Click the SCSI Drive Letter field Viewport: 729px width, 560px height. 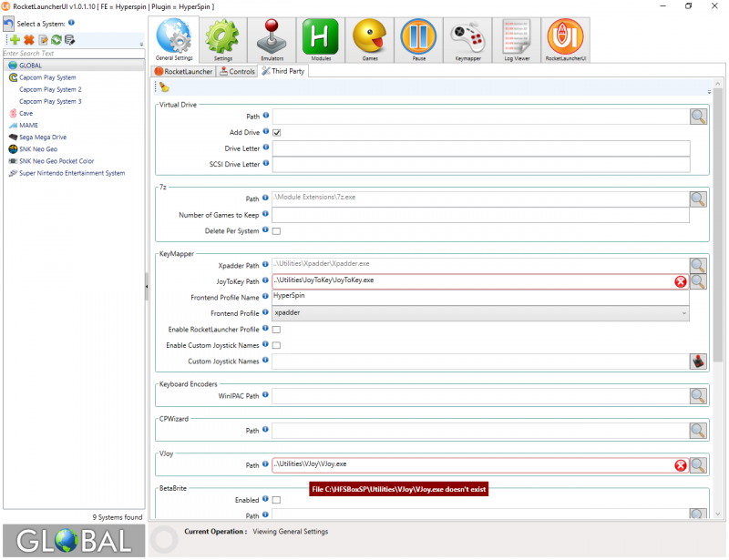click(x=481, y=165)
